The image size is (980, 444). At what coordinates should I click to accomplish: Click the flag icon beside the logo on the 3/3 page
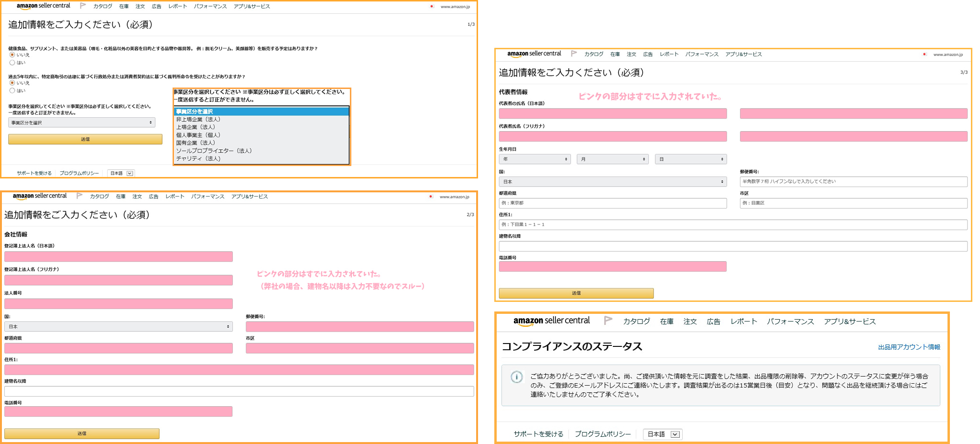(574, 54)
